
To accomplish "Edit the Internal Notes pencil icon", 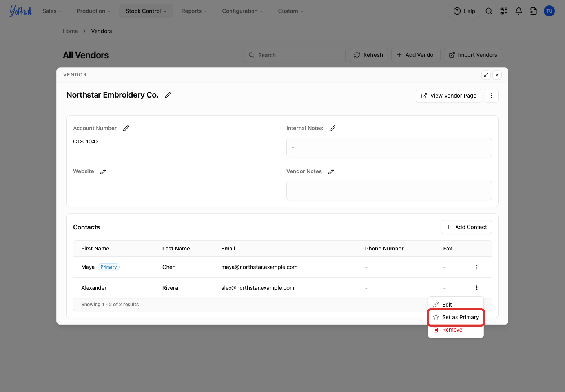I will [332, 128].
